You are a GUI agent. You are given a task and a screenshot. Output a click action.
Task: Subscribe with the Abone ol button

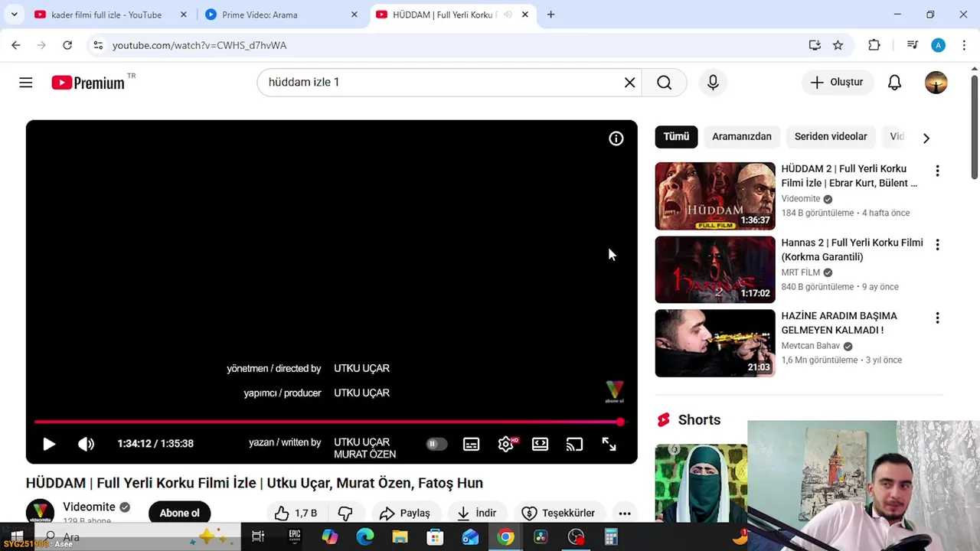pos(179,513)
